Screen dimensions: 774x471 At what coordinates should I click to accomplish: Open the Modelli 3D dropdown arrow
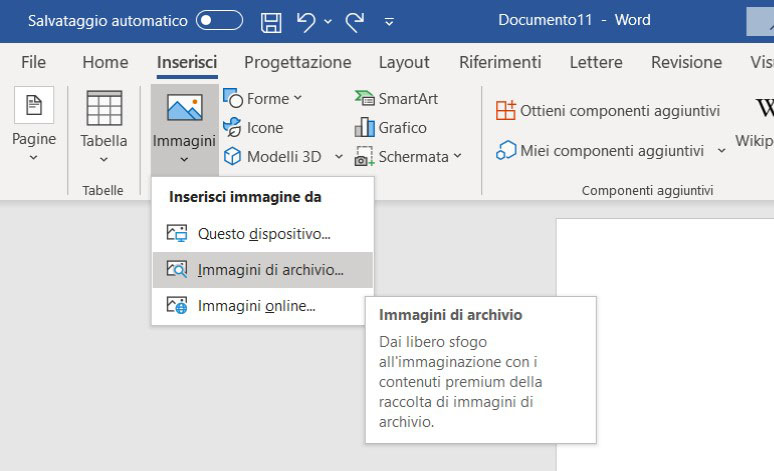338,157
